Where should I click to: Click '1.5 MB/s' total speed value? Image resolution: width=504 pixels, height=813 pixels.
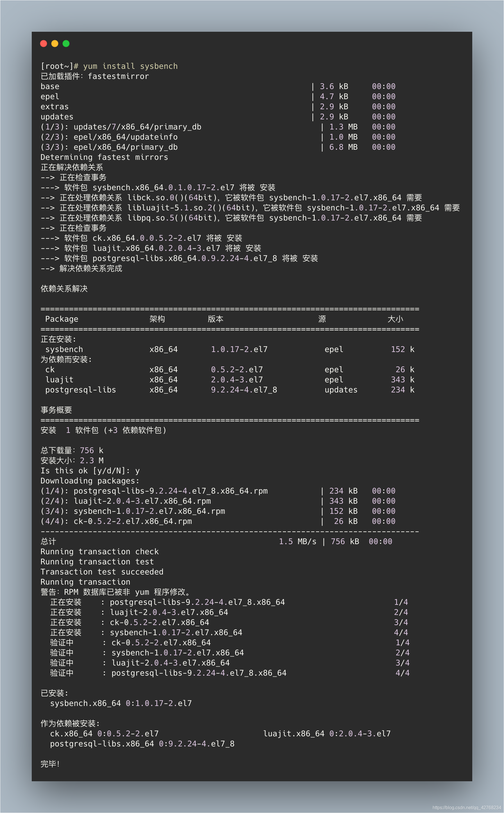[x=298, y=541]
